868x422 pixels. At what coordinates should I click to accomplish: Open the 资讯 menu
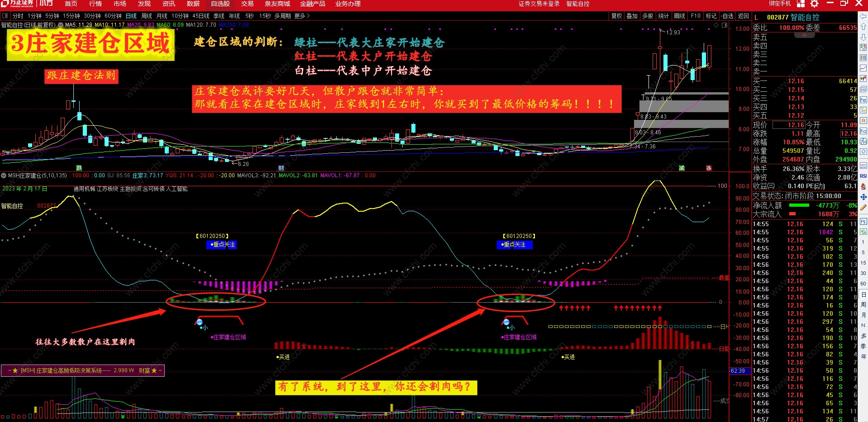coord(169,4)
